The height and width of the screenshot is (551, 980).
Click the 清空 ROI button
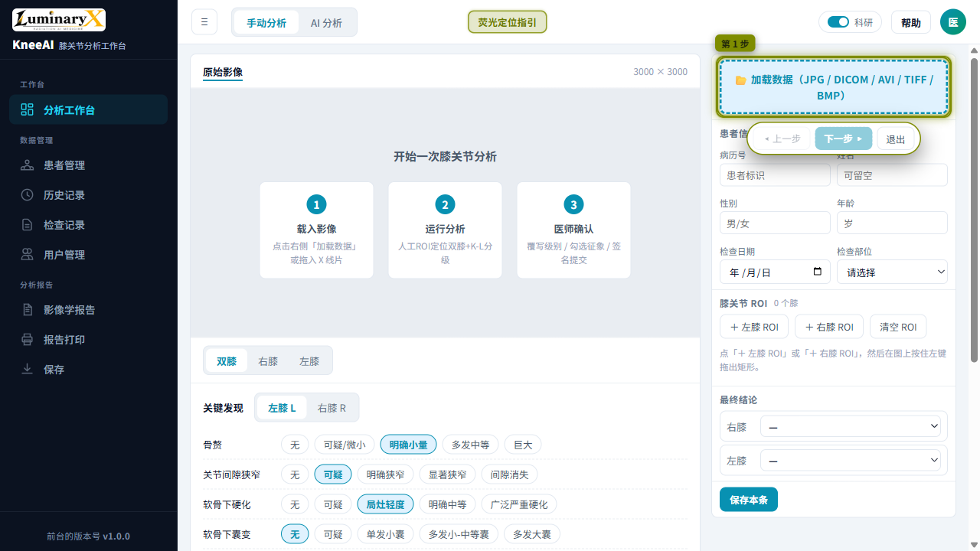(898, 327)
